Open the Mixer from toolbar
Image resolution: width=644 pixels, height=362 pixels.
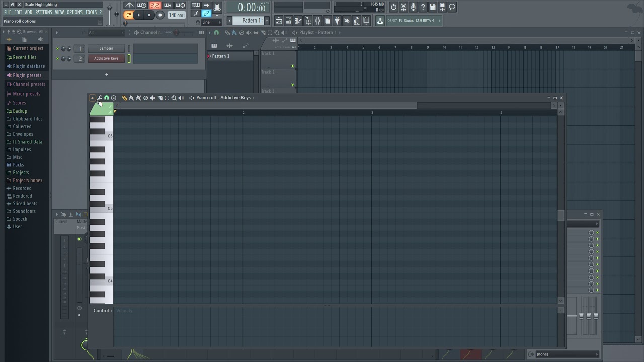coord(317,21)
